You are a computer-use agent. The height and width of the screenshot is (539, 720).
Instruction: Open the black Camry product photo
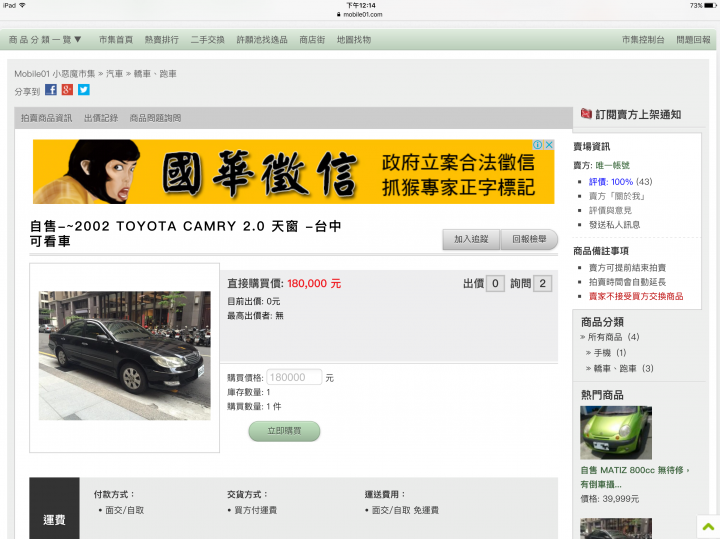coord(124,355)
